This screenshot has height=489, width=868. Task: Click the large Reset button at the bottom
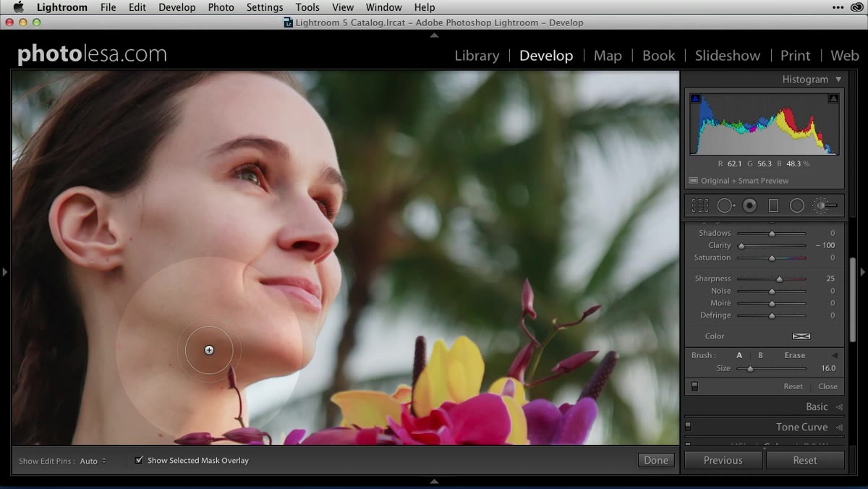point(805,460)
